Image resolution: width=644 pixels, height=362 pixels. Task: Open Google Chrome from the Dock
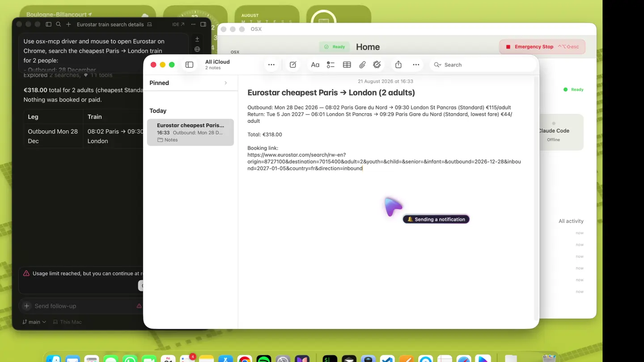coord(245,359)
